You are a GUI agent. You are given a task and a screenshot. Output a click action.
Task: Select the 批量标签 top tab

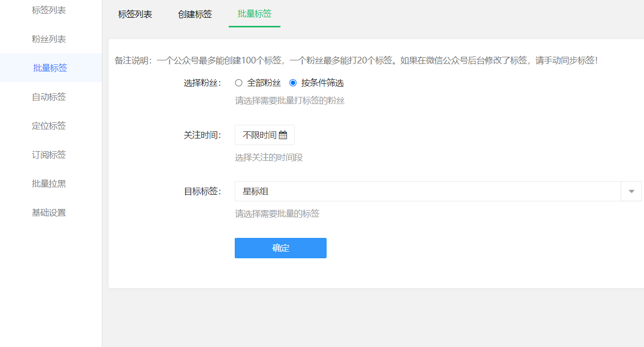point(255,14)
